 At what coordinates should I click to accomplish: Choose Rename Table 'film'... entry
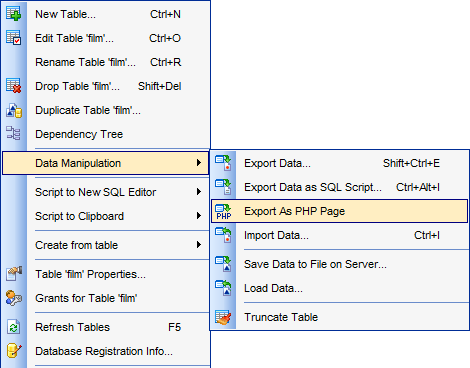(106, 62)
